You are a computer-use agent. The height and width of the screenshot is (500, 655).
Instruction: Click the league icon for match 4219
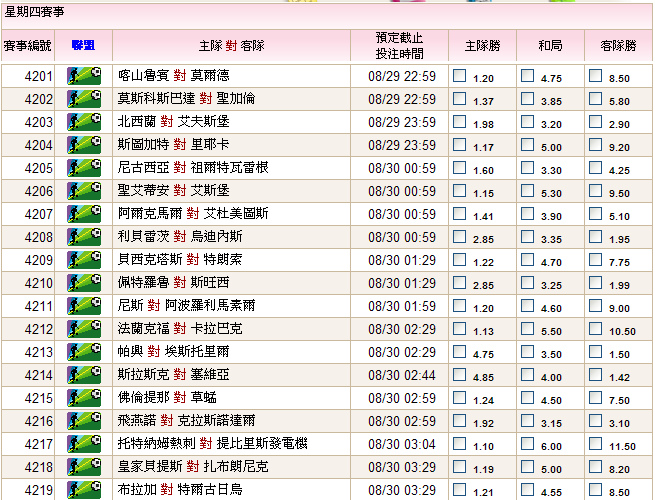(84, 490)
